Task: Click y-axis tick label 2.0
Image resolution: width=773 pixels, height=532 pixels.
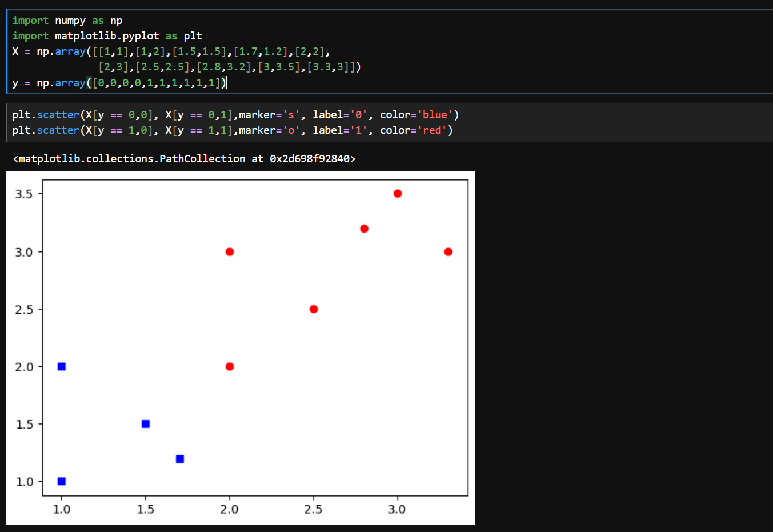Action: pyautogui.click(x=24, y=367)
